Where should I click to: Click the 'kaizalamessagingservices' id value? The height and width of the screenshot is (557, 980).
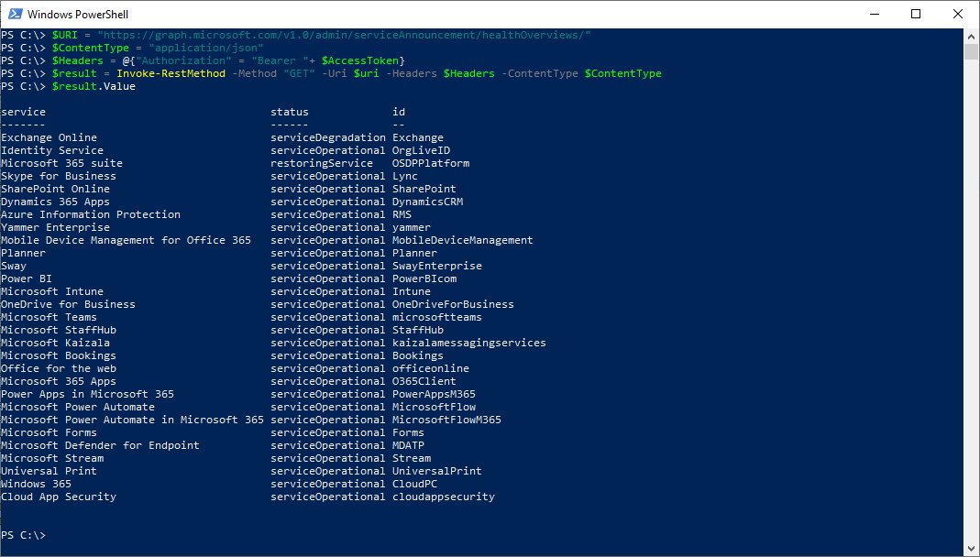tap(469, 343)
